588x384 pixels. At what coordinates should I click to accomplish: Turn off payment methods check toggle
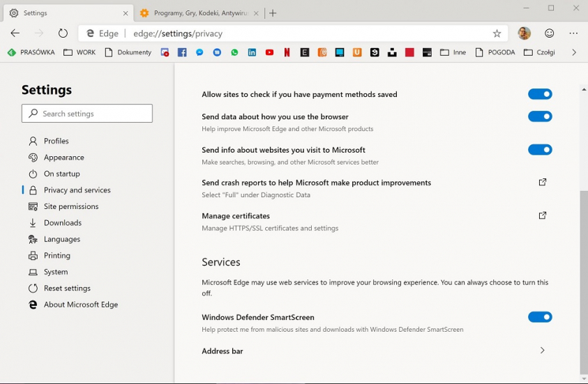[x=540, y=94]
